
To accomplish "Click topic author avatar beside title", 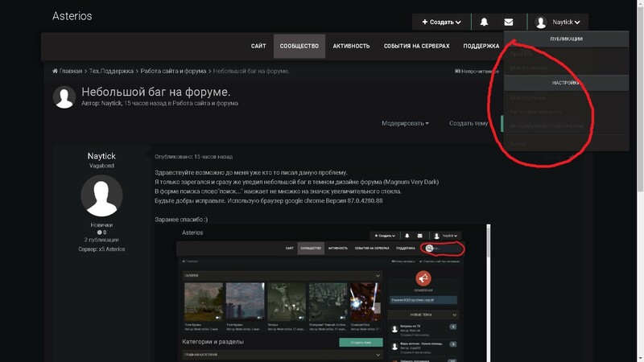I will pos(64,97).
